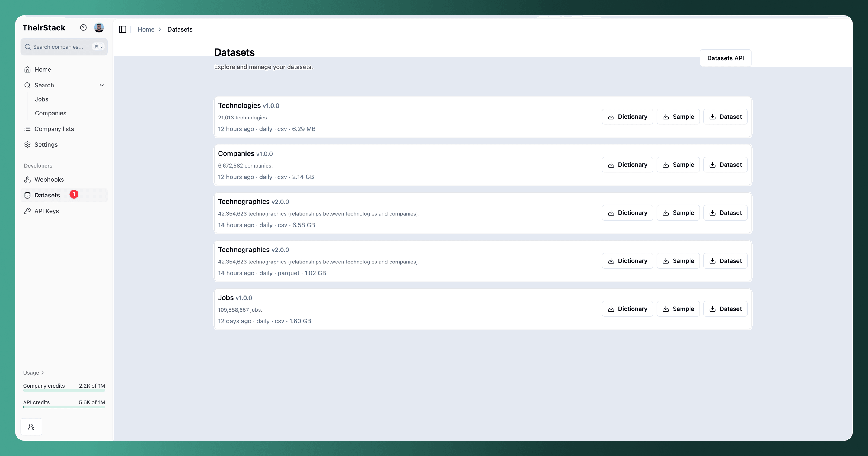The image size is (868, 456).
Task: Click the Home breadcrumb link
Action: 146,29
